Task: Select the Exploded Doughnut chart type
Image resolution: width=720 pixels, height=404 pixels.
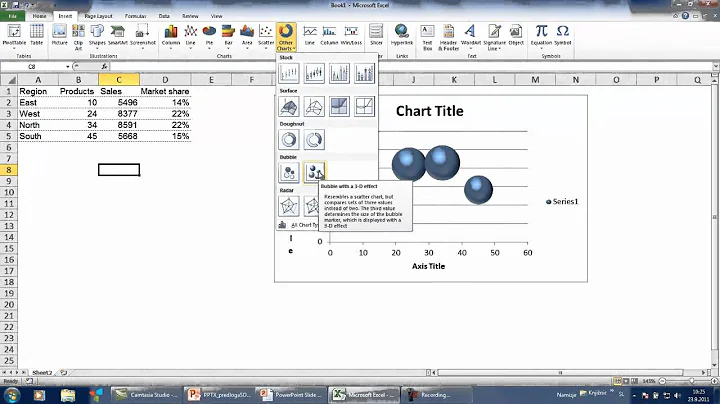Action: click(x=314, y=140)
